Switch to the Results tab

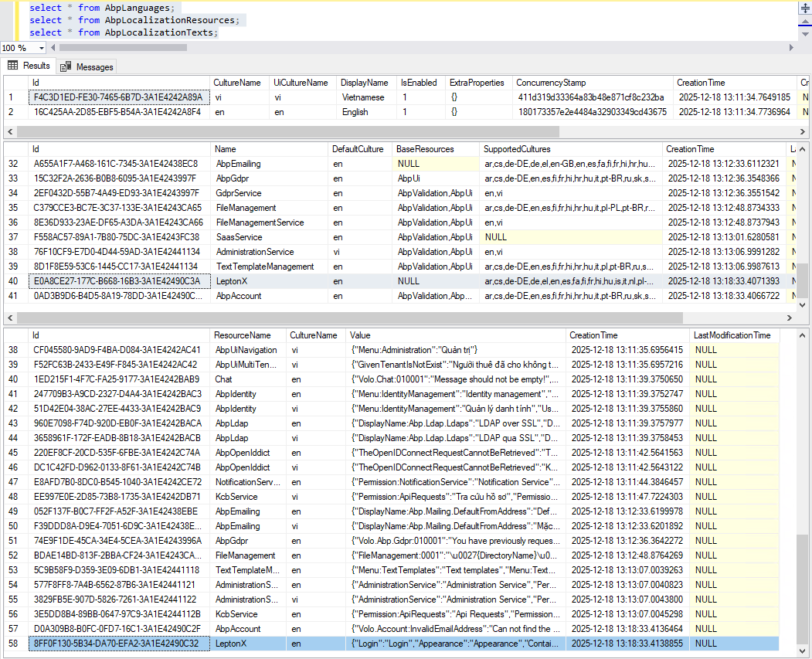coord(29,66)
